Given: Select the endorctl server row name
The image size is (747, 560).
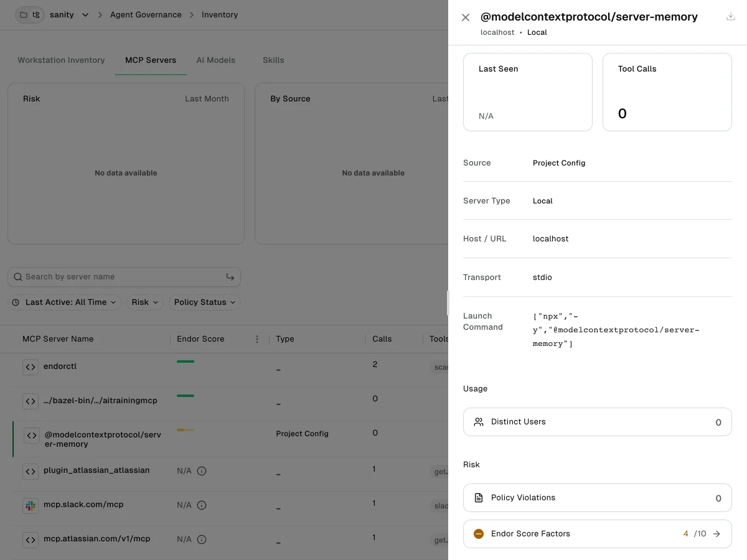Looking at the screenshot, I should 60,366.
